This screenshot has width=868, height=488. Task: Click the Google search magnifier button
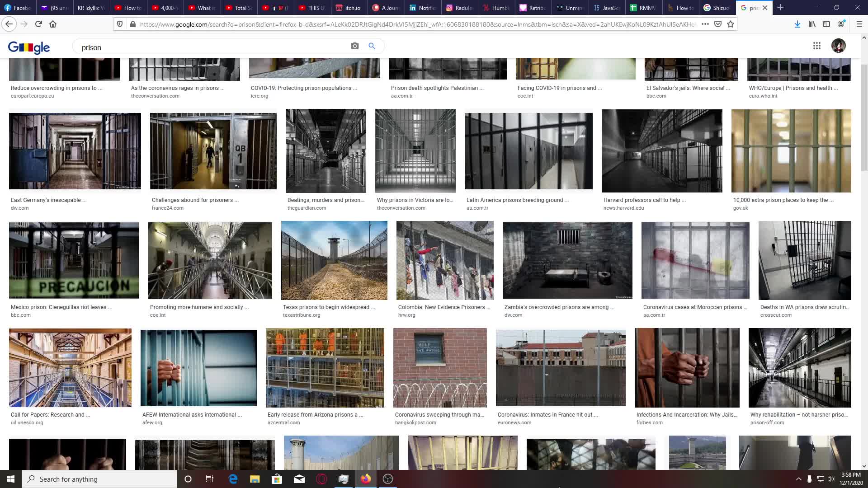(x=372, y=46)
